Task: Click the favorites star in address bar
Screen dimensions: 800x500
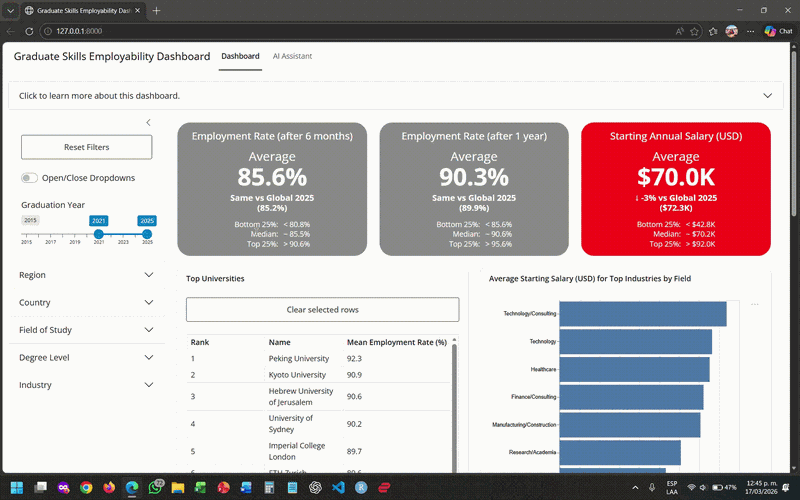Action: tap(713, 31)
